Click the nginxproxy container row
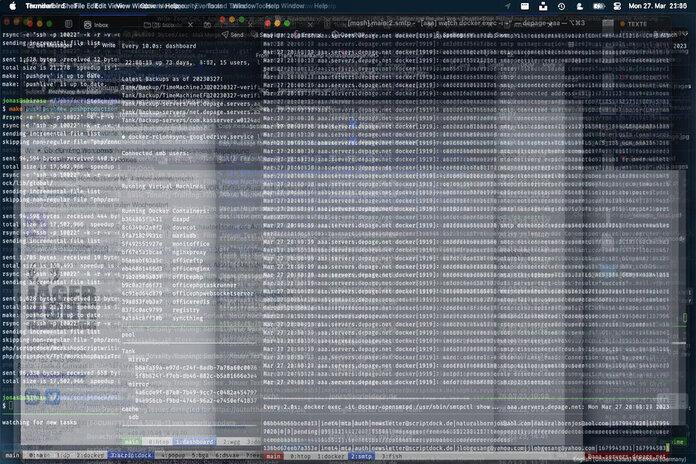The image size is (696, 464). 164,252
